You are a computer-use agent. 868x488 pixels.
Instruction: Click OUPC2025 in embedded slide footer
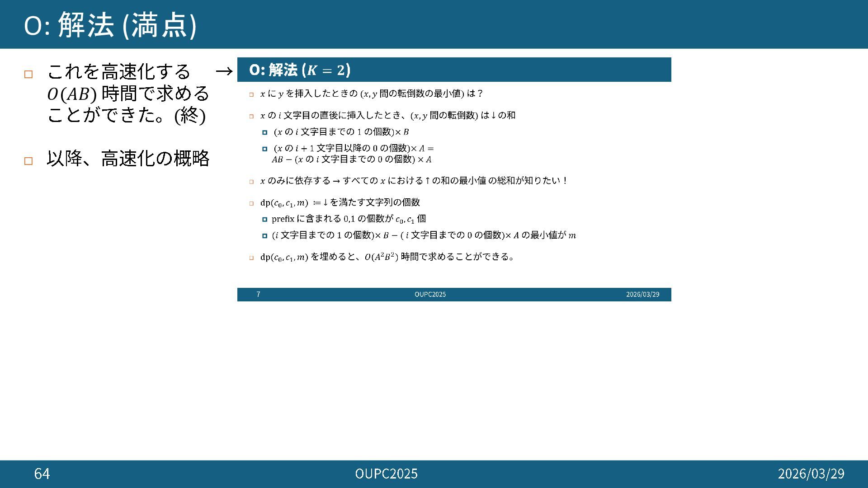(430, 295)
